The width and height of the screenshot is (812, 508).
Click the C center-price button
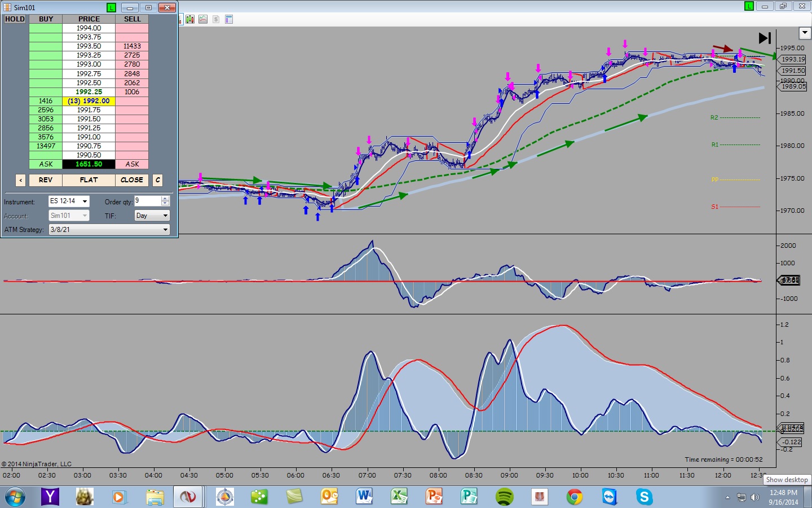point(158,180)
